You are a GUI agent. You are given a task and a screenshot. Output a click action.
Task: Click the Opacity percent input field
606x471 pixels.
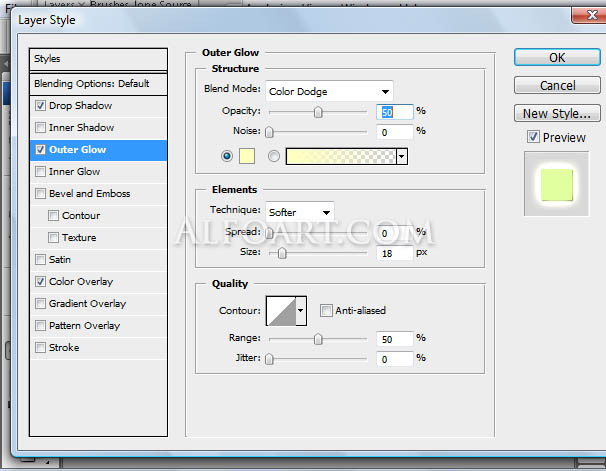pyautogui.click(x=395, y=112)
